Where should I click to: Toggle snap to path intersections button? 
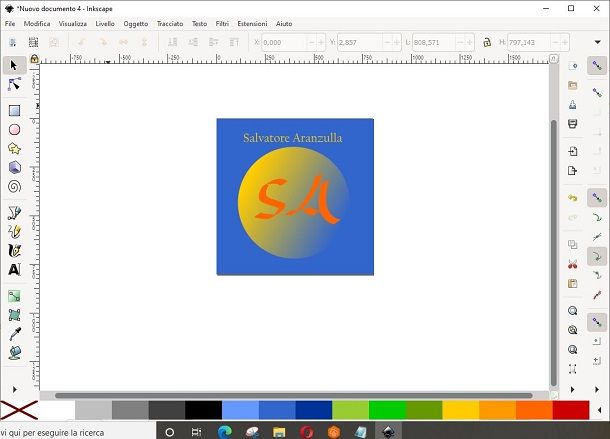pyautogui.click(x=597, y=237)
